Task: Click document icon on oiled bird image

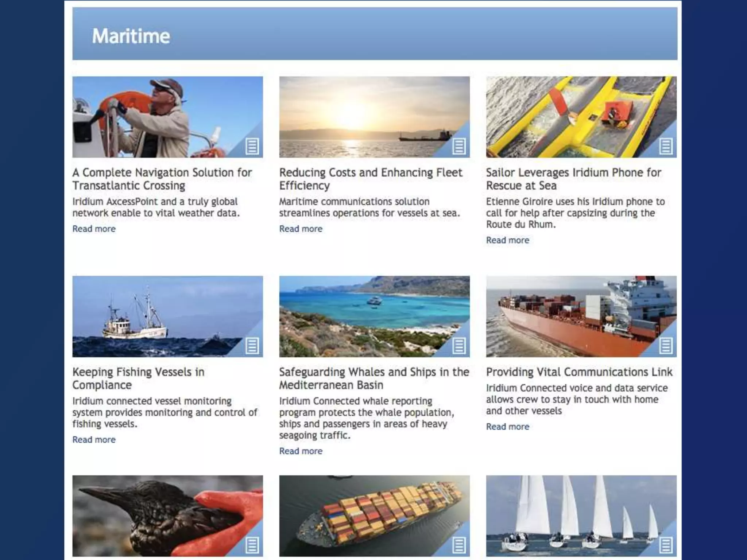Action: [252, 545]
